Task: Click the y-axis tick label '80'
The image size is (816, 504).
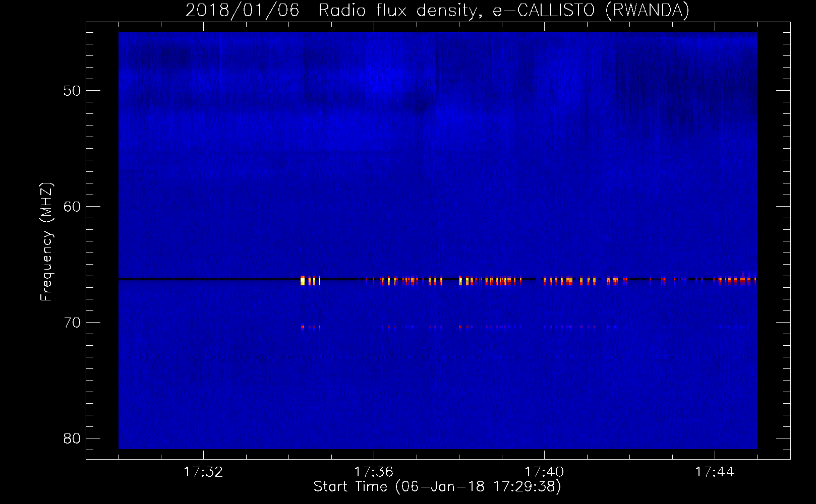Action: (72, 438)
